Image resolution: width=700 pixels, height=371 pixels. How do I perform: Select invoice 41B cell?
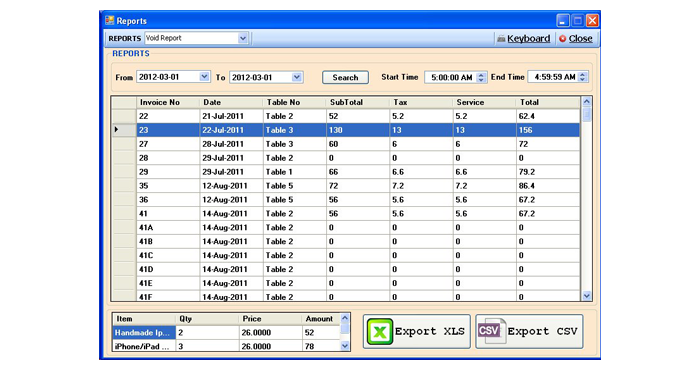[x=167, y=241]
